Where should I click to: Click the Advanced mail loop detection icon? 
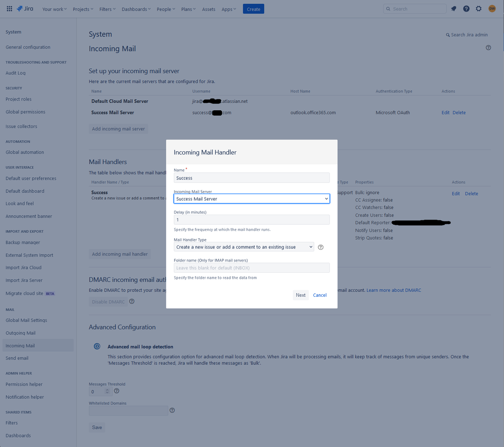point(97,346)
